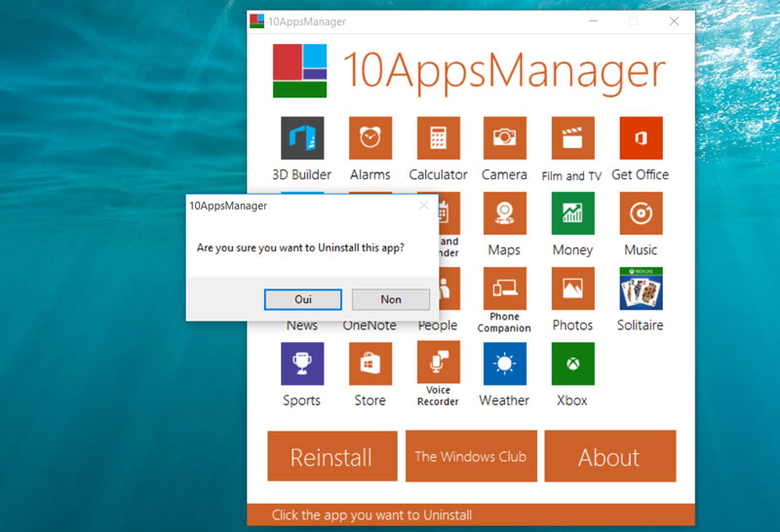Click the Camera label text
Viewport: 780px width, 532px height.
coord(504,174)
